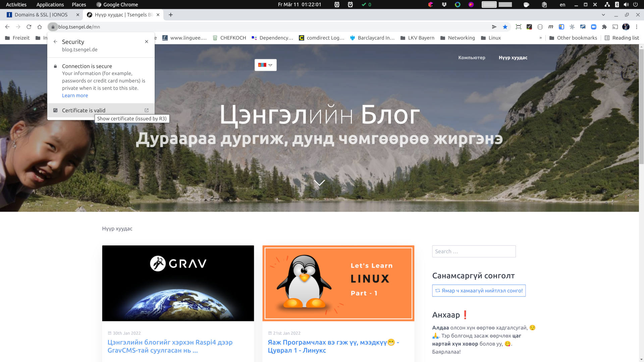Image resolution: width=644 pixels, height=362 pixels.
Task: Reload the current page
Action: coord(29,27)
